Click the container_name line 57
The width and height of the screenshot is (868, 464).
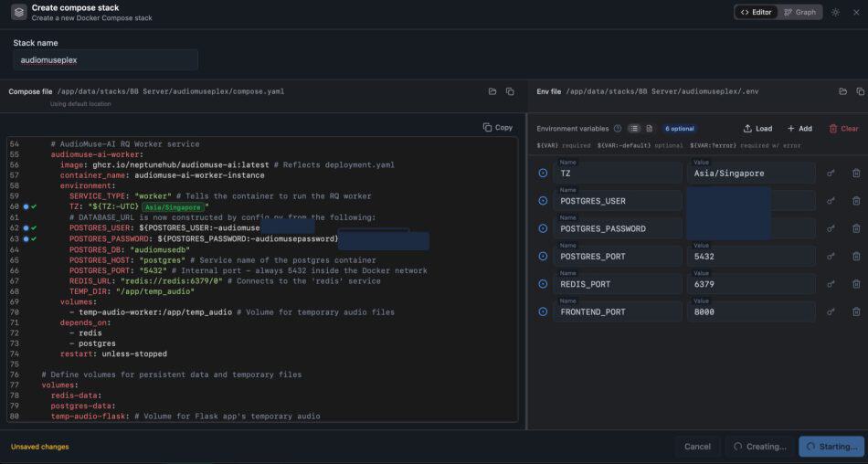point(163,175)
